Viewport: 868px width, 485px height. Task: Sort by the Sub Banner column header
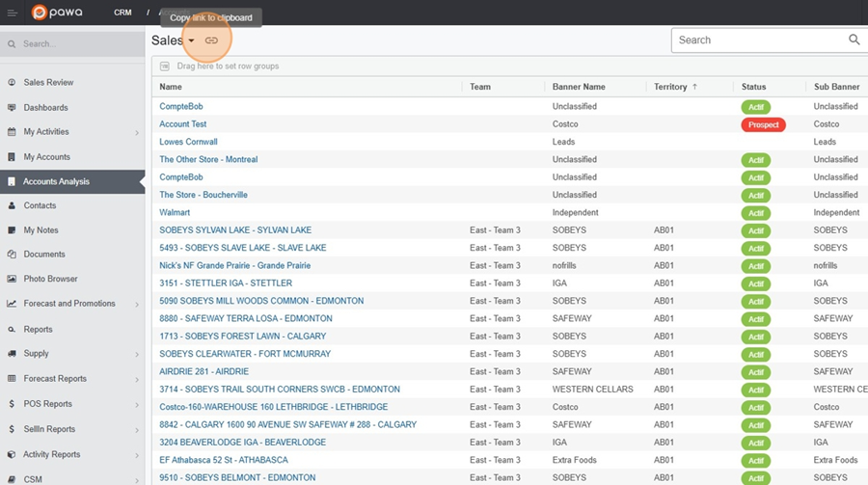click(x=836, y=87)
